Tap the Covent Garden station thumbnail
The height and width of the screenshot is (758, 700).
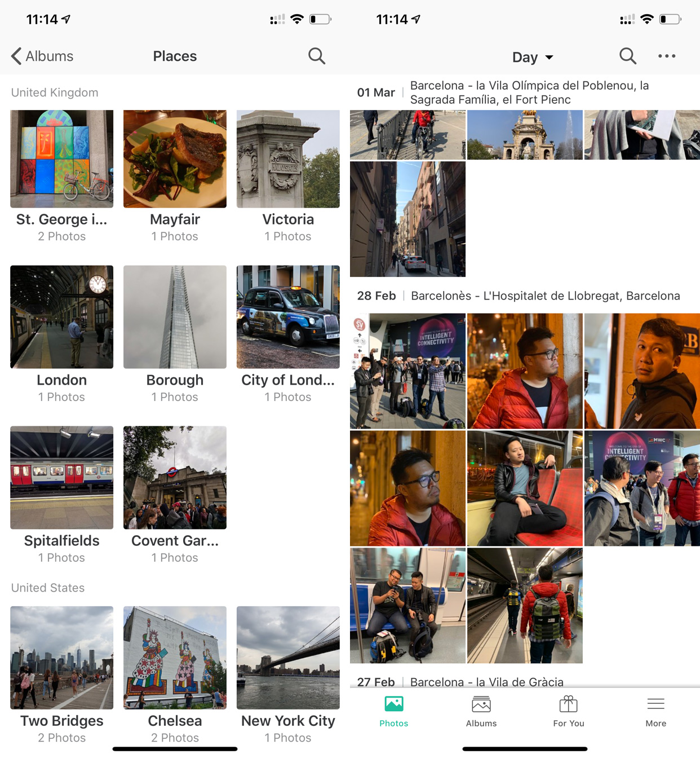(x=175, y=477)
